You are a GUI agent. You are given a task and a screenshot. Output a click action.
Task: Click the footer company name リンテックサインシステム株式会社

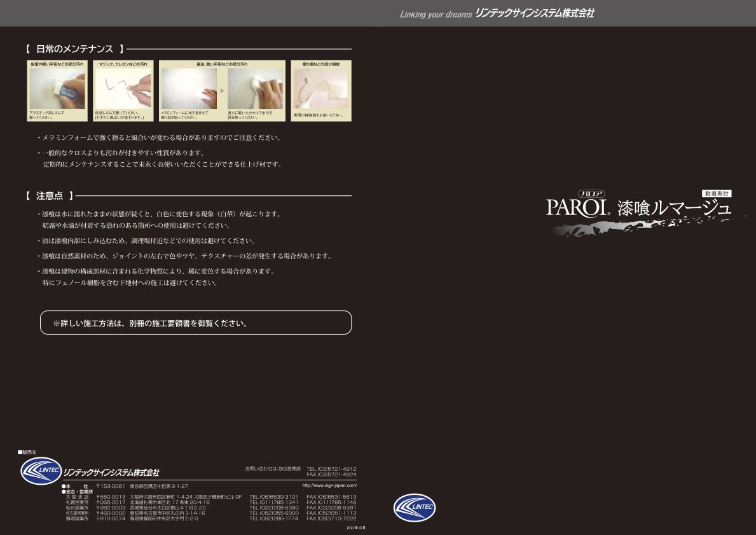pos(111,472)
